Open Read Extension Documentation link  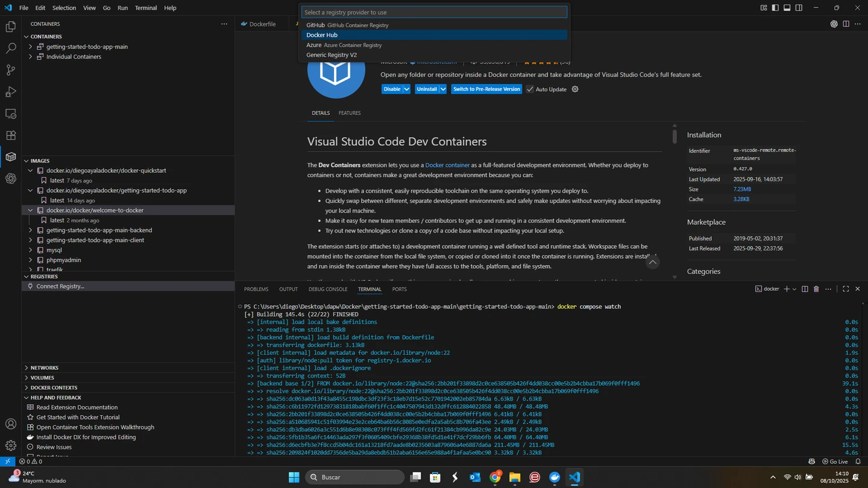pyautogui.click(x=77, y=407)
